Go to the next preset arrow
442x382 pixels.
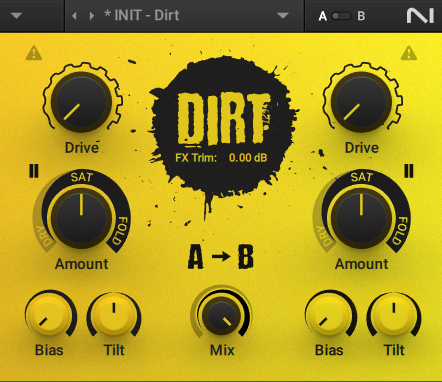tap(91, 16)
